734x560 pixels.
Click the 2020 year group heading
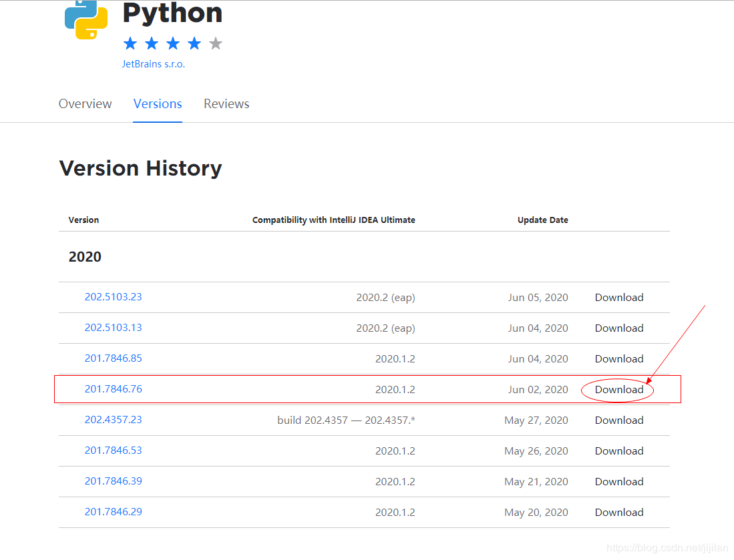coord(85,257)
